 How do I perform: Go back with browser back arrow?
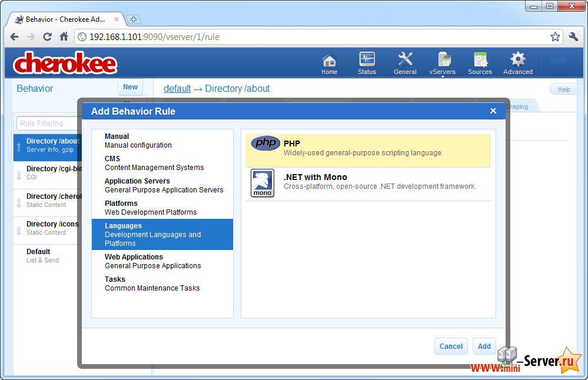[x=15, y=36]
